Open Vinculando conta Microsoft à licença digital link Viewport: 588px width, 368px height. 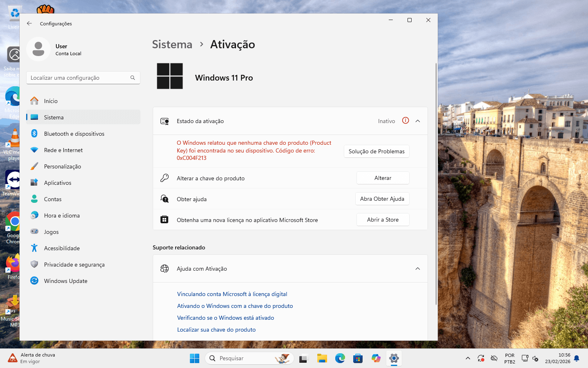[232, 294]
